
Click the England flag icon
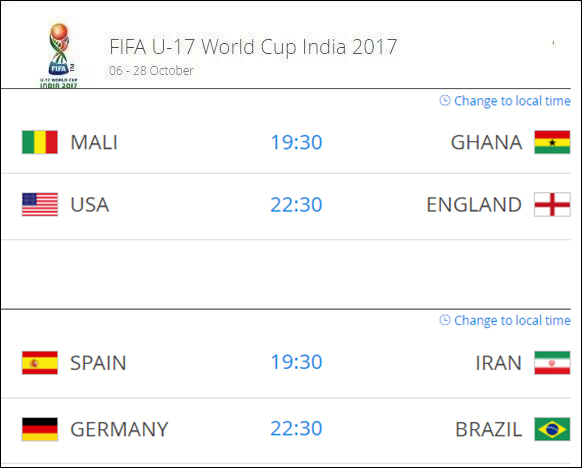552,204
